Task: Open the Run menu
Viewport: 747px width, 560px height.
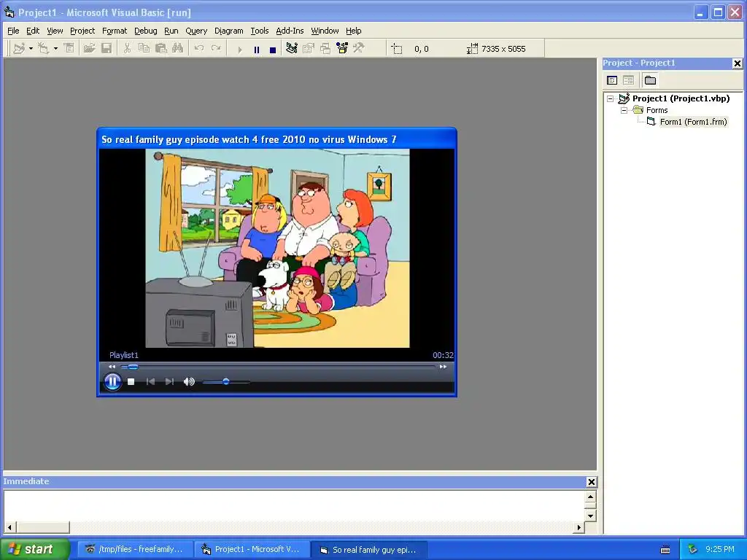Action: pyautogui.click(x=171, y=31)
